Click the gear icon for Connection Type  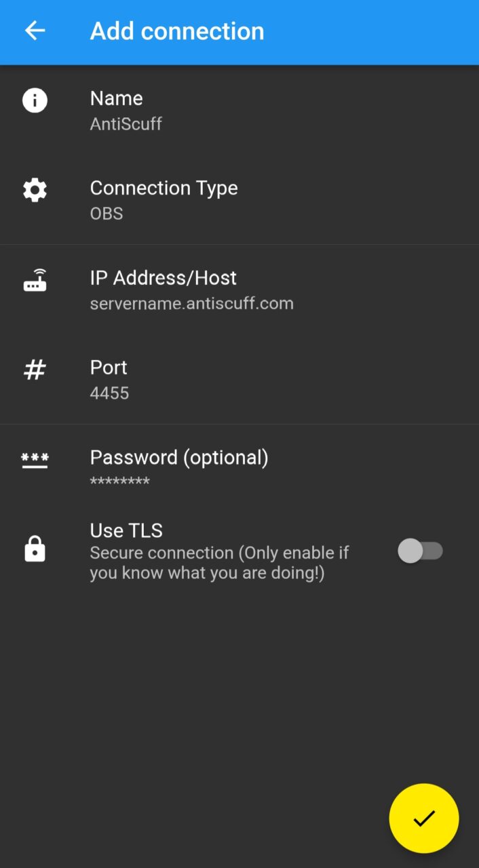tap(35, 191)
